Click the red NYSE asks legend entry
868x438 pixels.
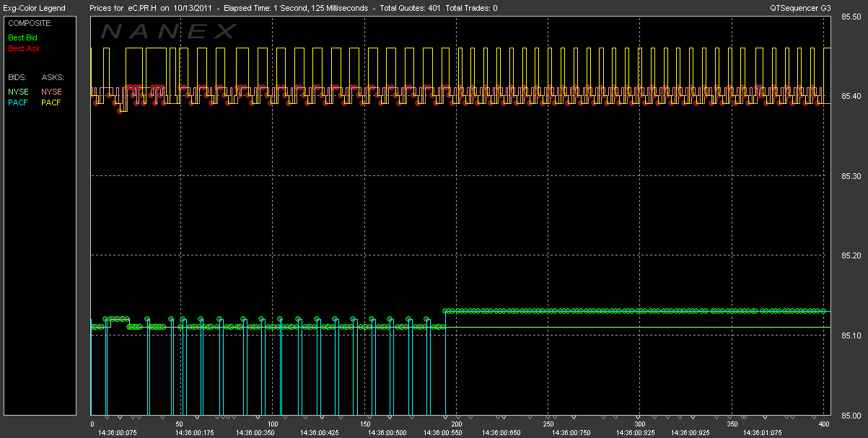coord(51,91)
